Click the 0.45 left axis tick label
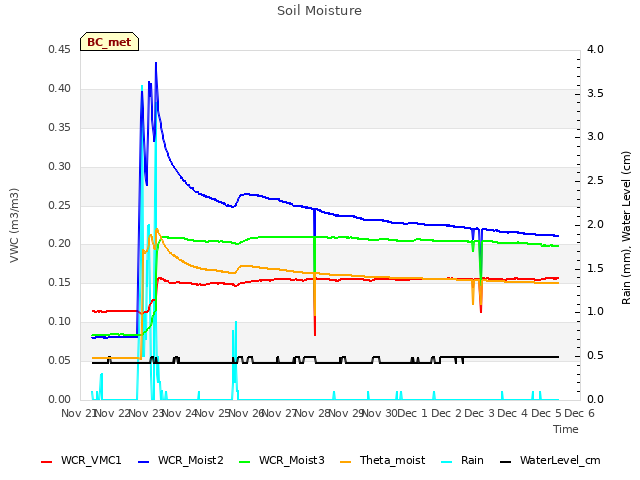 click(x=60, y=49)
